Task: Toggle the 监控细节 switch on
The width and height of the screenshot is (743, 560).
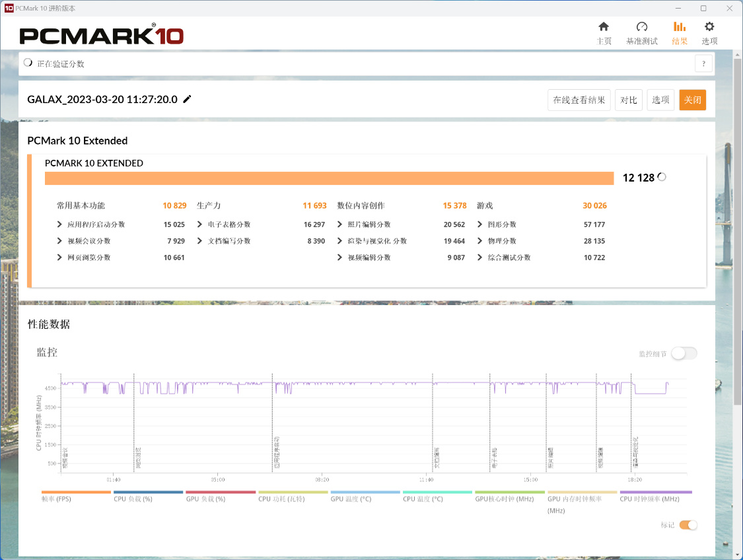Action: [684, 353]
